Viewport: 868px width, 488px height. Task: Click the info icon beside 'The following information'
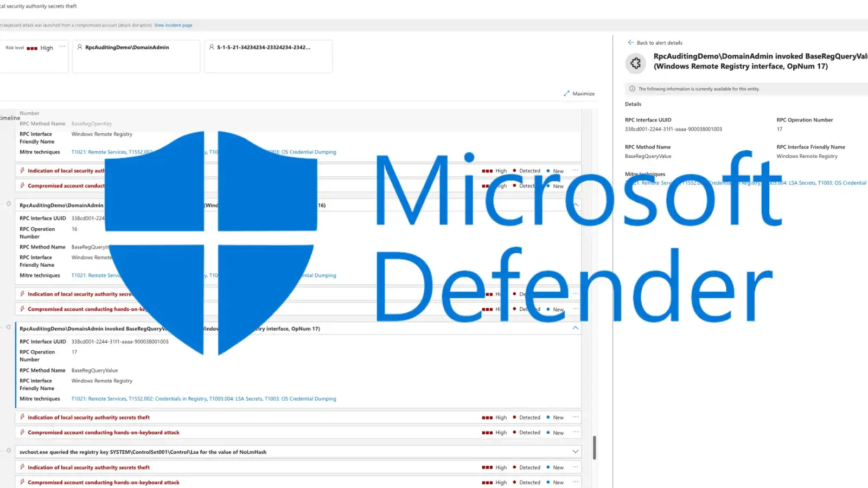tap(632, 88)
